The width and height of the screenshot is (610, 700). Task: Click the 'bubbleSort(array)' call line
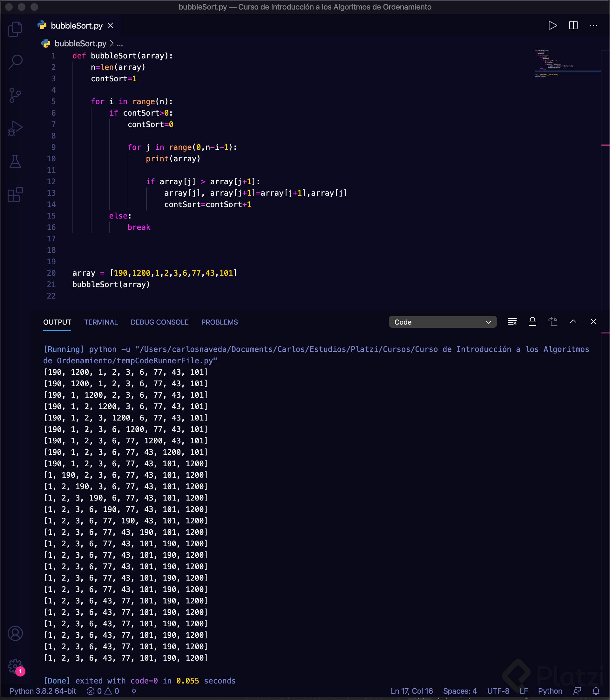click(111, 285)
